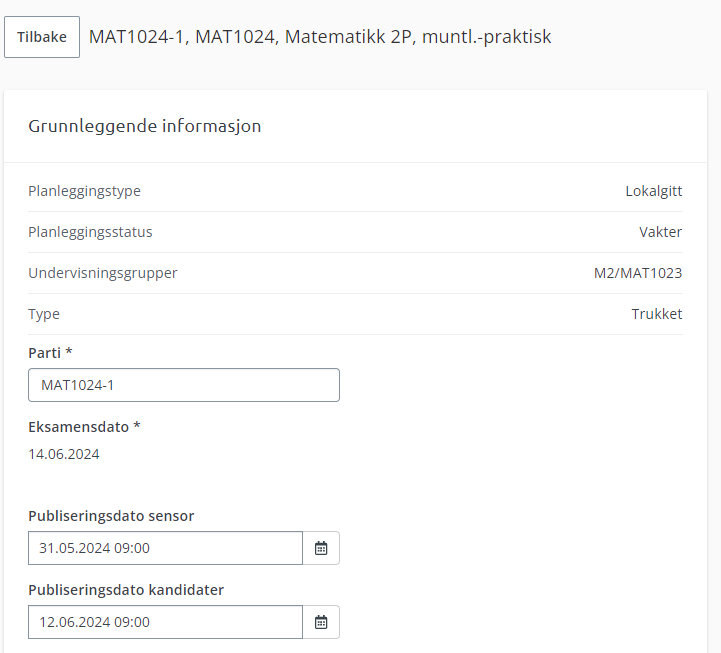
Task: Select the Lokalgitt value
Action: tap(654, 191)
